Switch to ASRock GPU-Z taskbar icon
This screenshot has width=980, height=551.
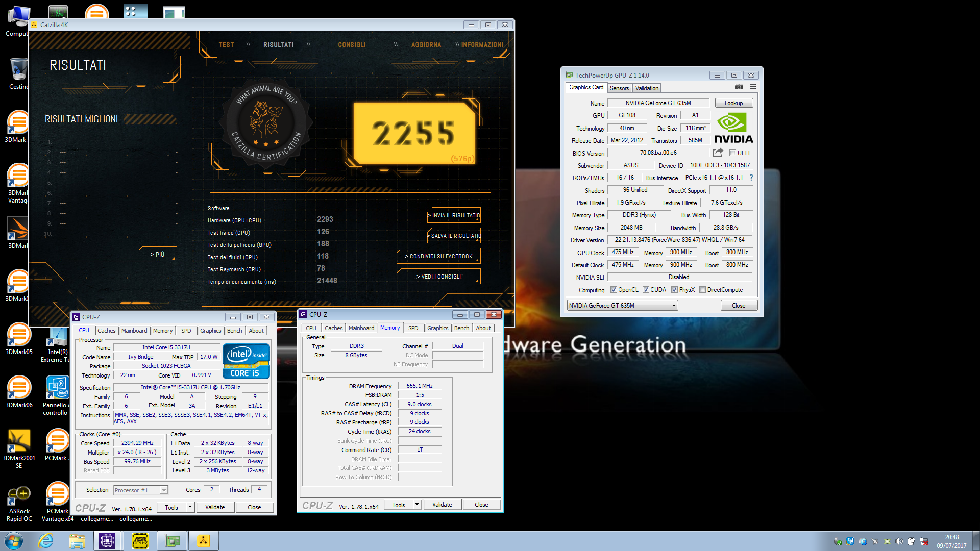[140, 541]
